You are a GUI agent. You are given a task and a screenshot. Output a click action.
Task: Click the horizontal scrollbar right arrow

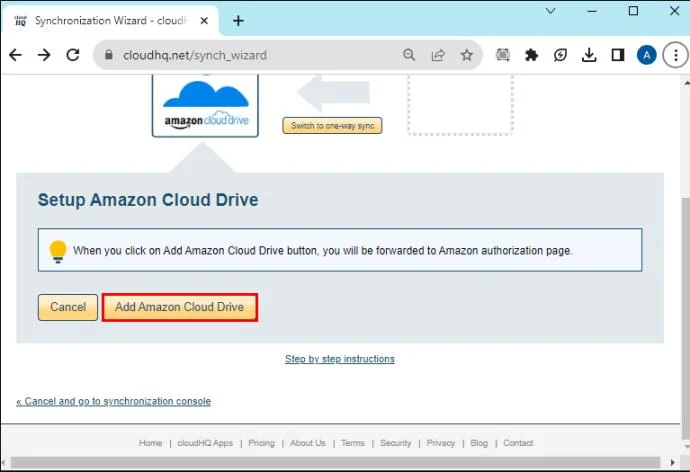[672, 462]
